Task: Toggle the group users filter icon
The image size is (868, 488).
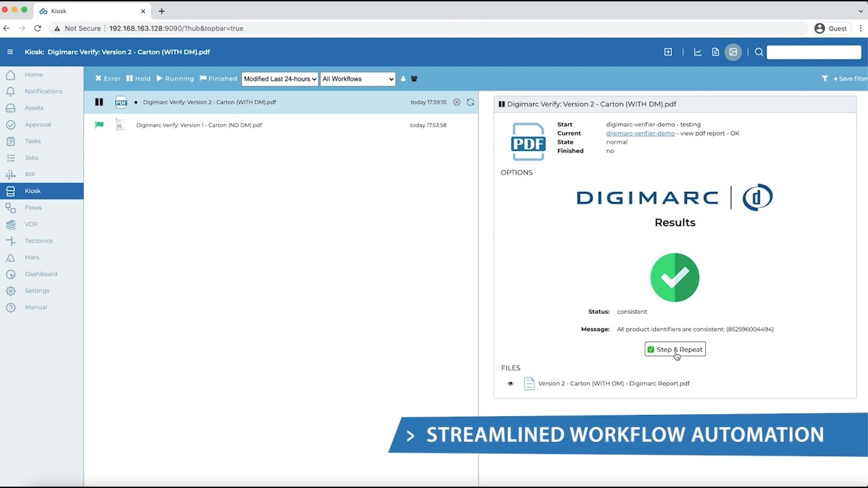Action: 414,79
